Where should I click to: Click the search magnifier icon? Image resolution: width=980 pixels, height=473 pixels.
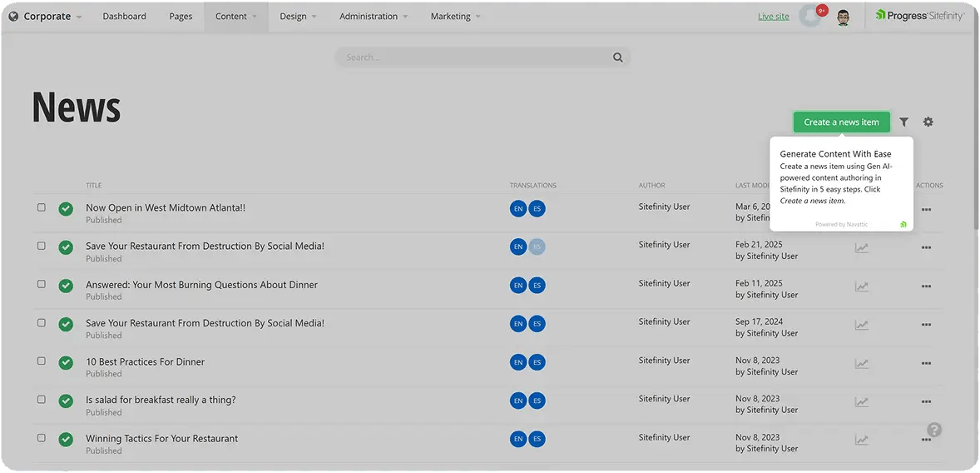pyautogui.click(x=617, y=58)
